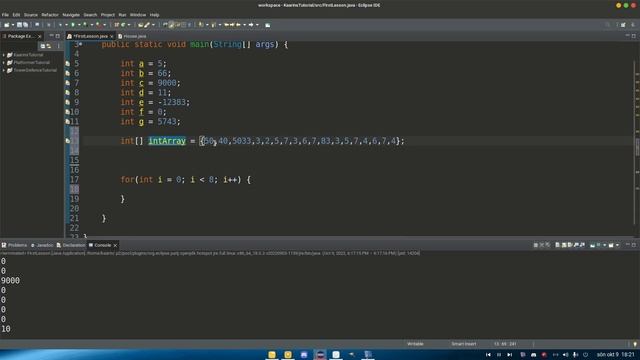Click the Clear Console icon
Viewport: 640px width, 360px height.
pyautogui.click(x=558, y=245)
